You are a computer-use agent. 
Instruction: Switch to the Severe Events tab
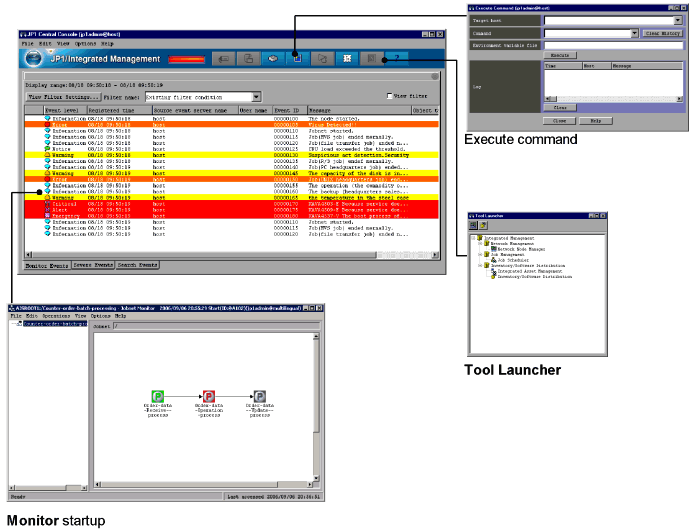pos(93,265)
